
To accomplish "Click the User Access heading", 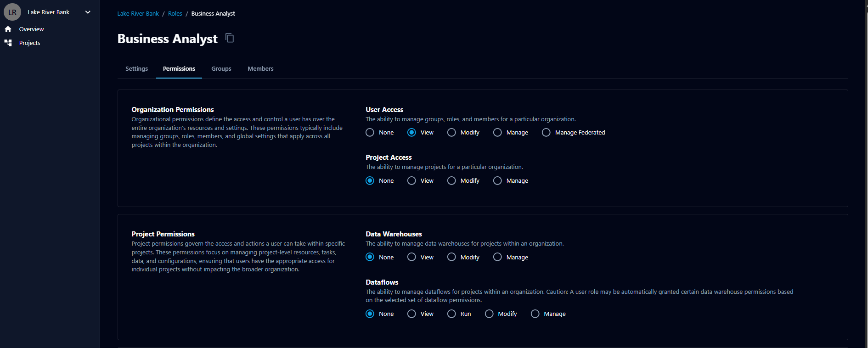I will pyautogui.click(x=384, y=109).
